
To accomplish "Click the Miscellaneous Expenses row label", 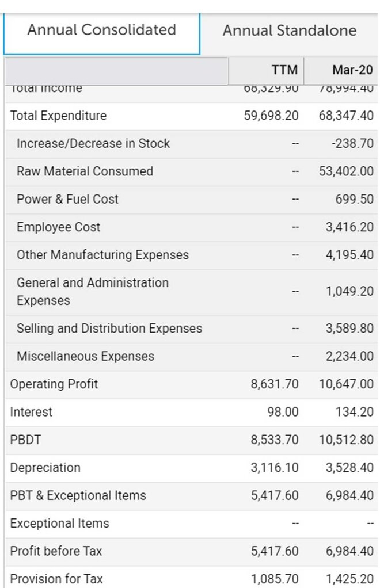I will click(x=85, y=356).
